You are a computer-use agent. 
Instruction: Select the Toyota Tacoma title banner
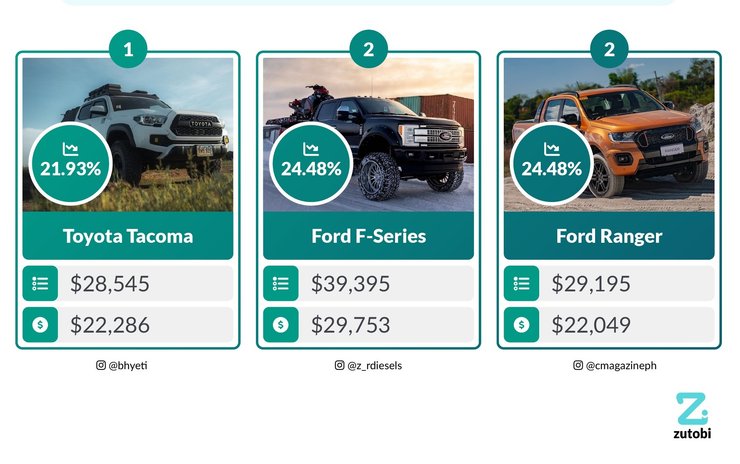[128, 237]
